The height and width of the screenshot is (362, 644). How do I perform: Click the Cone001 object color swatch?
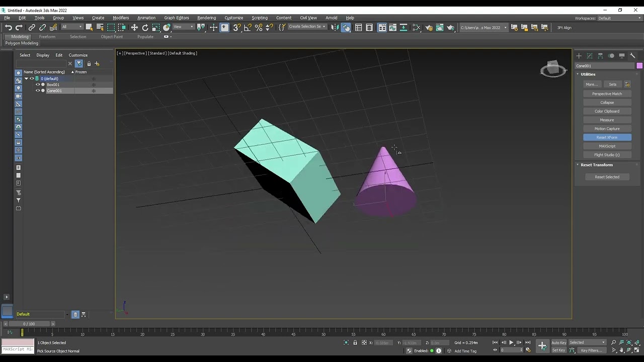pos(639,66)
